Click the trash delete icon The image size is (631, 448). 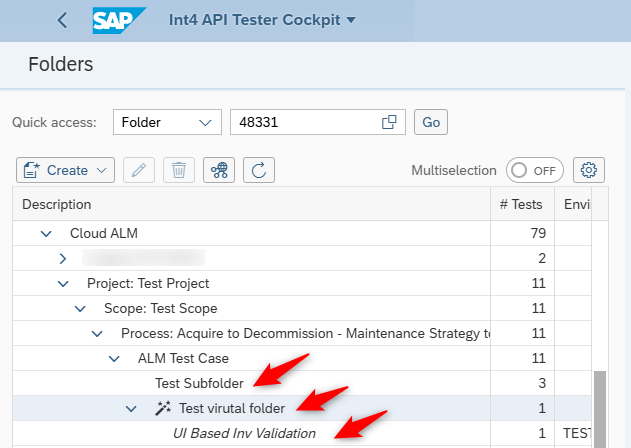(179, 170)
